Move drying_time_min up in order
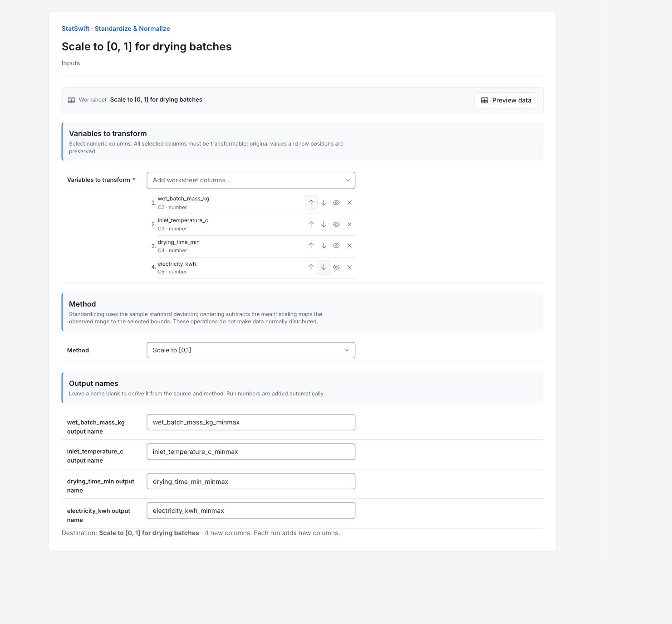Screen dimensions: 672x624 point(311,245)
